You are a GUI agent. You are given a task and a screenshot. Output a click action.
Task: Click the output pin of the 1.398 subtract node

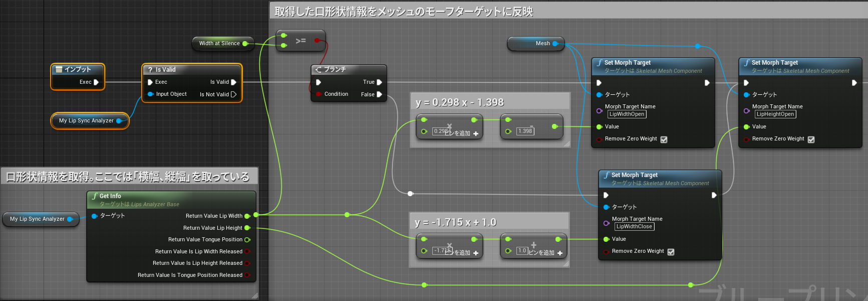click(554, 126)
